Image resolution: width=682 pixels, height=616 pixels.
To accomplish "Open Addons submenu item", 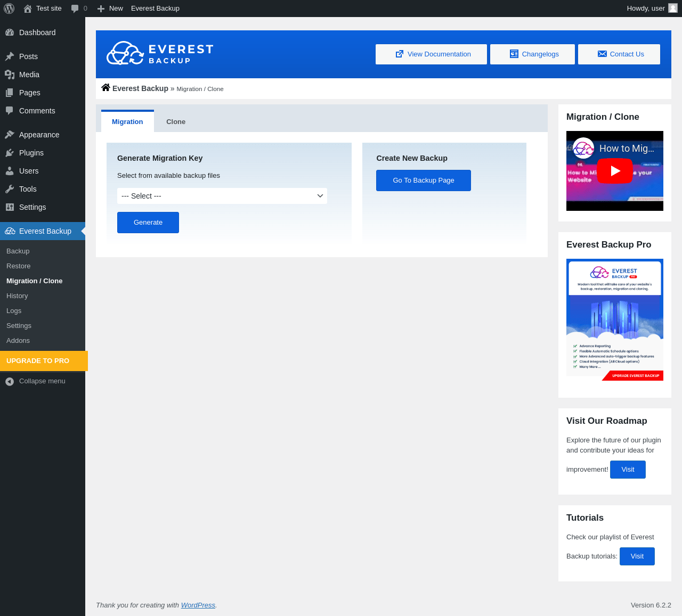I will click(x=18, y=341).
